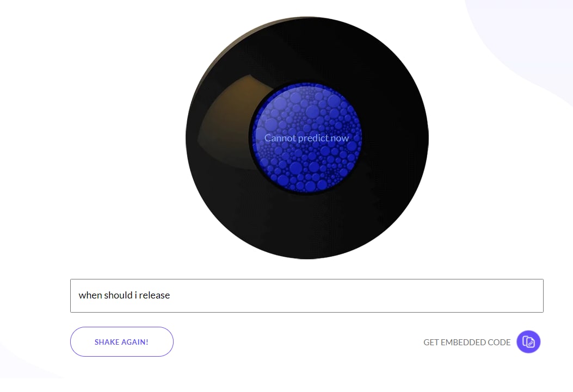Click the SHAKE AGAIN! button
This screenshot has height=392, width=573.
(122, 341)
